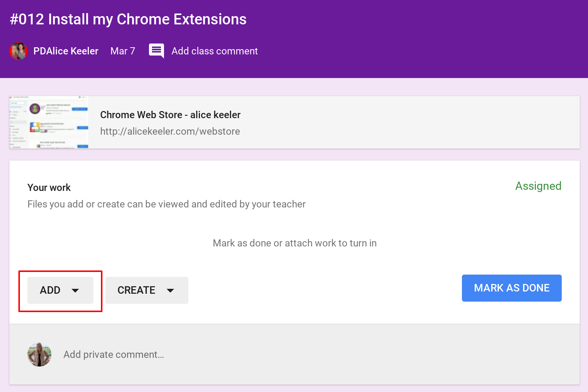
Task: Click the PDAlice Keeler name
Action: tap(66, 51)
